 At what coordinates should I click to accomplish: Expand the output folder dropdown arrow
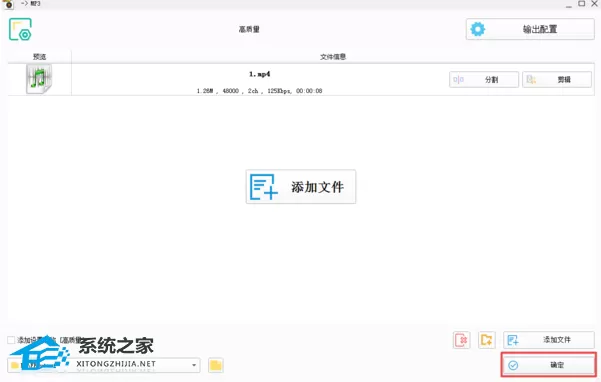coord(194,365)
